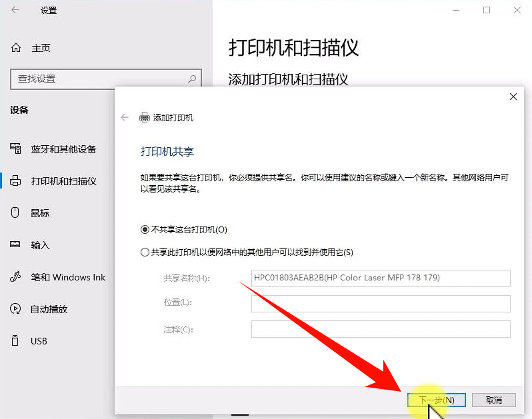Click the USB drive icon

point(15,340)
